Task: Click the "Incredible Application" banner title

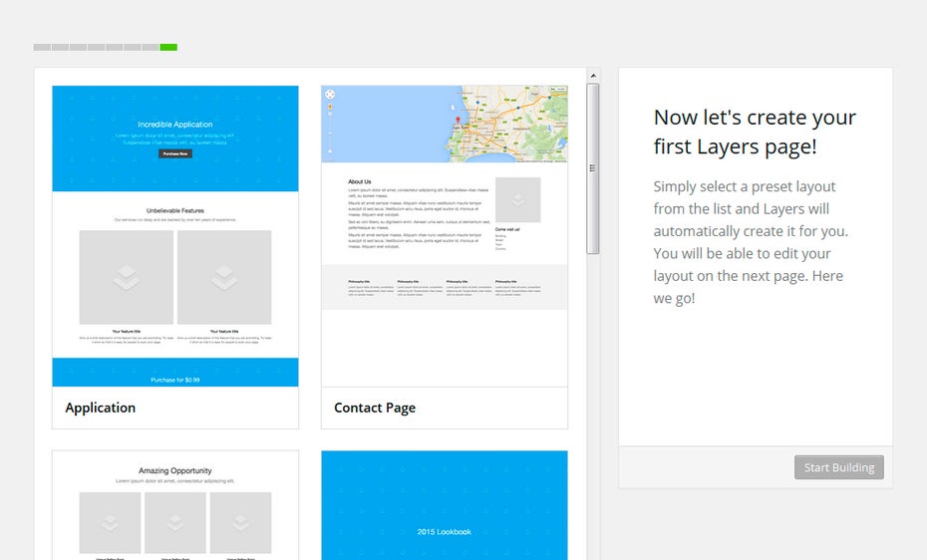Action: 175,124
